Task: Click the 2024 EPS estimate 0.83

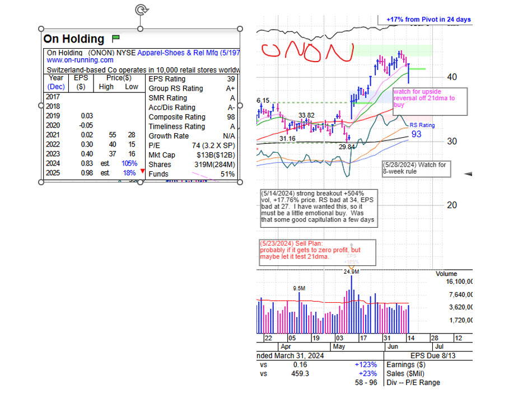Action: click(87, 163)
